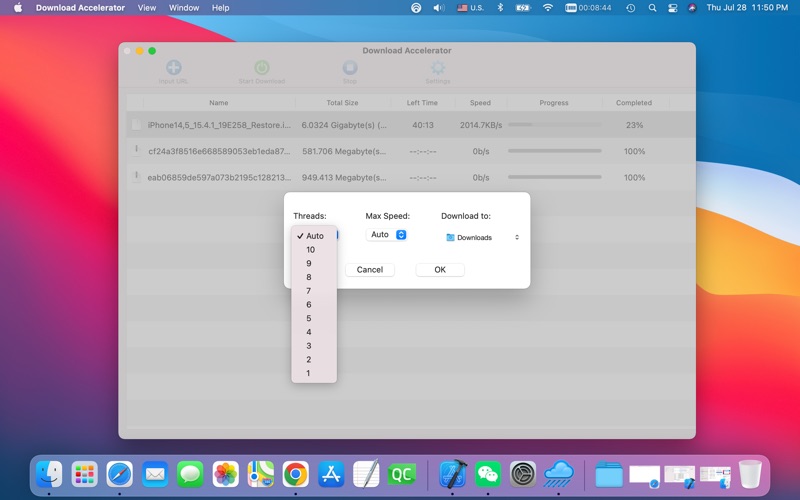
Task: Click the Start Download power icon
Action: (262, 67)
